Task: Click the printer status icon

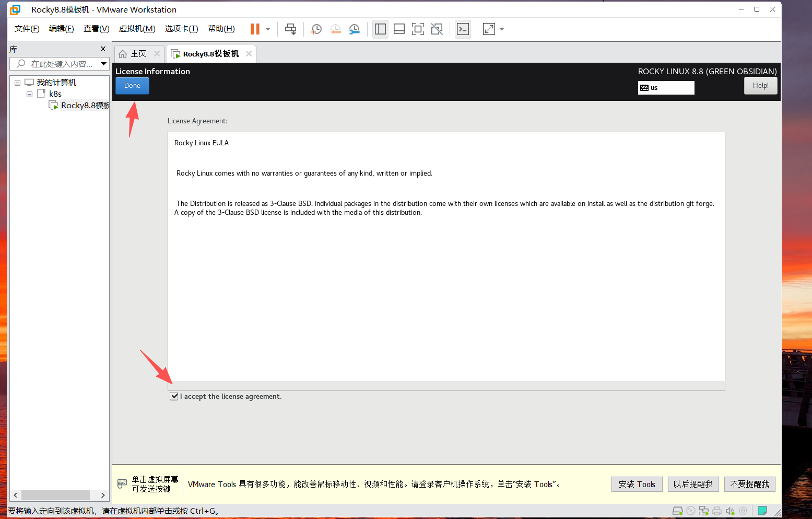Action: (717, 511)
